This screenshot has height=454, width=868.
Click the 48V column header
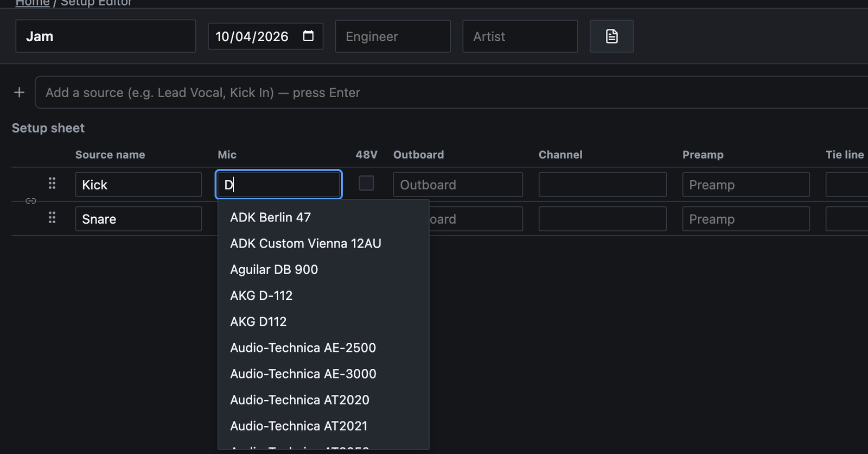click(366, 155)
